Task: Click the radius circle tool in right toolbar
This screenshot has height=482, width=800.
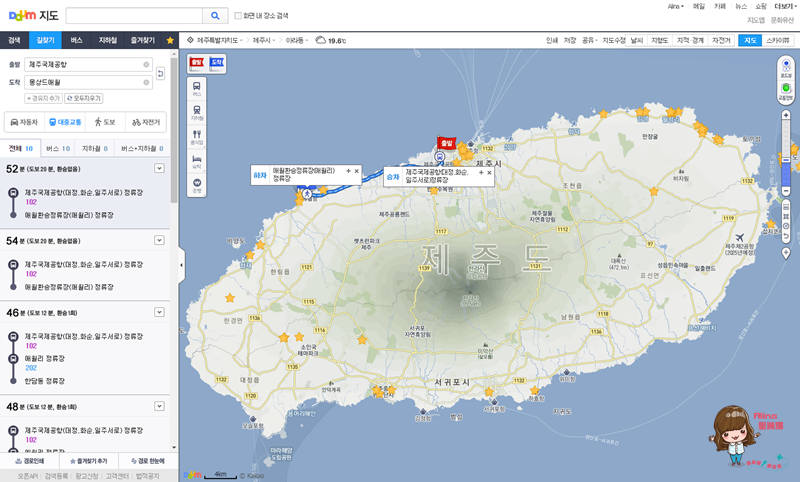Action: pos(786,226)
